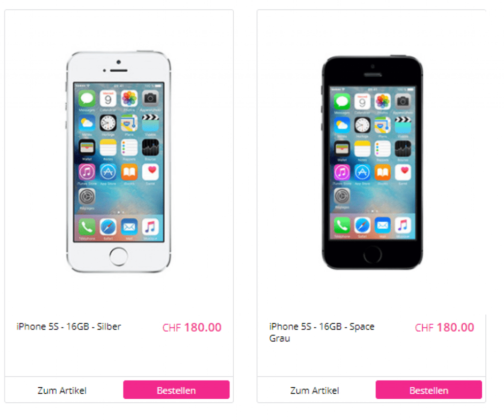Open Zum Artikel for the Space Grau iPhone

pyautogui.click(x=315, y=390)
